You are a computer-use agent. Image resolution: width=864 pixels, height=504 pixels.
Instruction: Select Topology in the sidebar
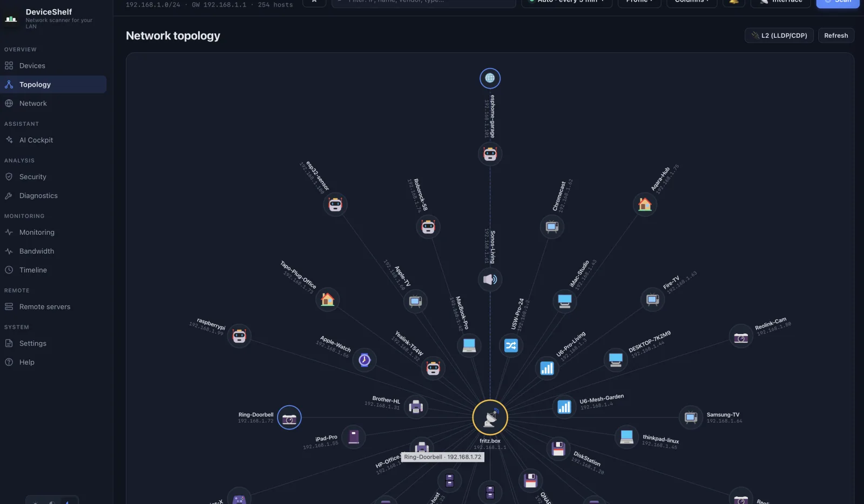53,85
